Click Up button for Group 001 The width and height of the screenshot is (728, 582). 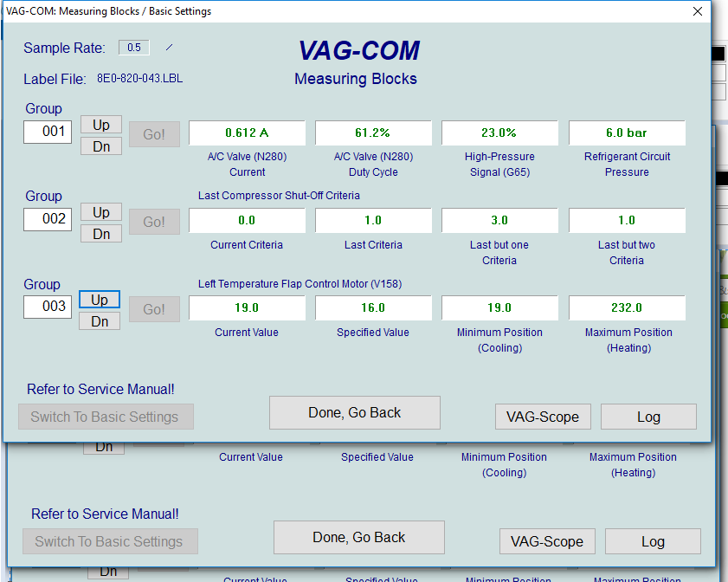point(101,125)
